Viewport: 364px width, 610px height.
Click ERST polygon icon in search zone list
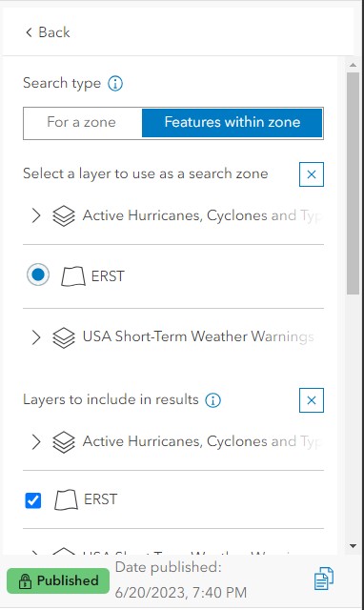click(73, 276)
